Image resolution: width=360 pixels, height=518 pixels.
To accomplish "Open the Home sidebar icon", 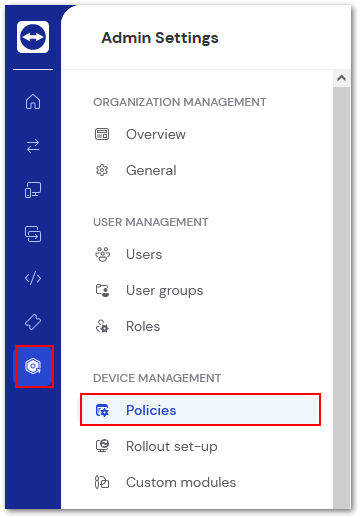I will tap(33, 101).
